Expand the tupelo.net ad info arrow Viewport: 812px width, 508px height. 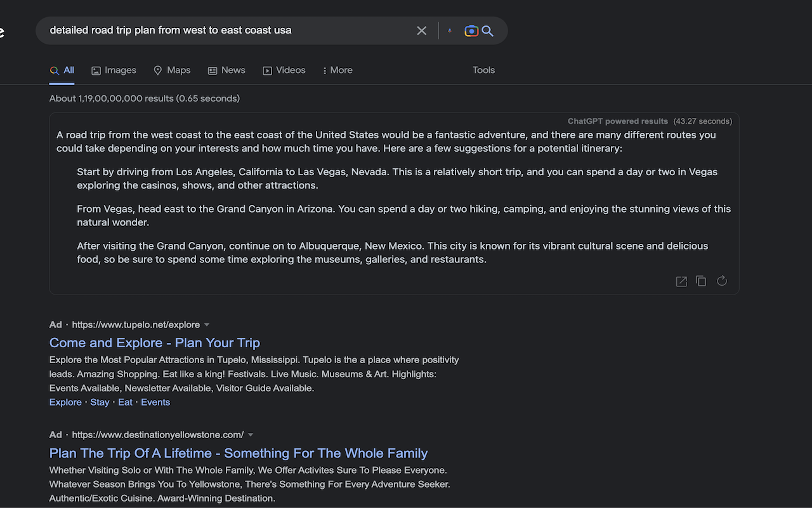click(207, 325)
